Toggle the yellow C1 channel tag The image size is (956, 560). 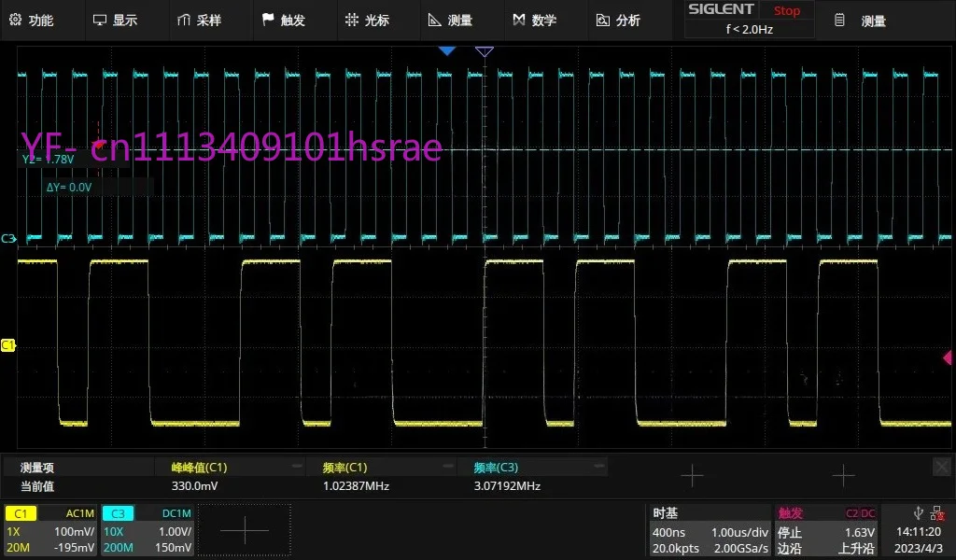point(21,513)
